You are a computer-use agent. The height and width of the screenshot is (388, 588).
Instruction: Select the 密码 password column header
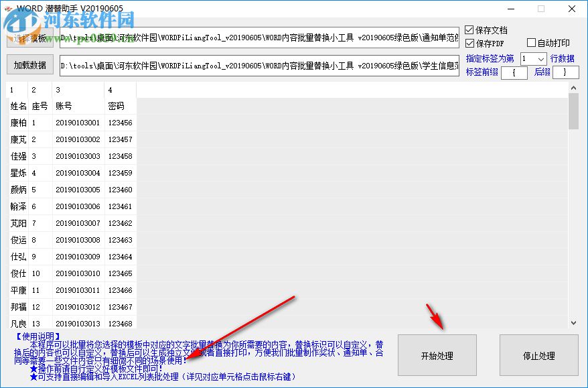tap(115, 106)
